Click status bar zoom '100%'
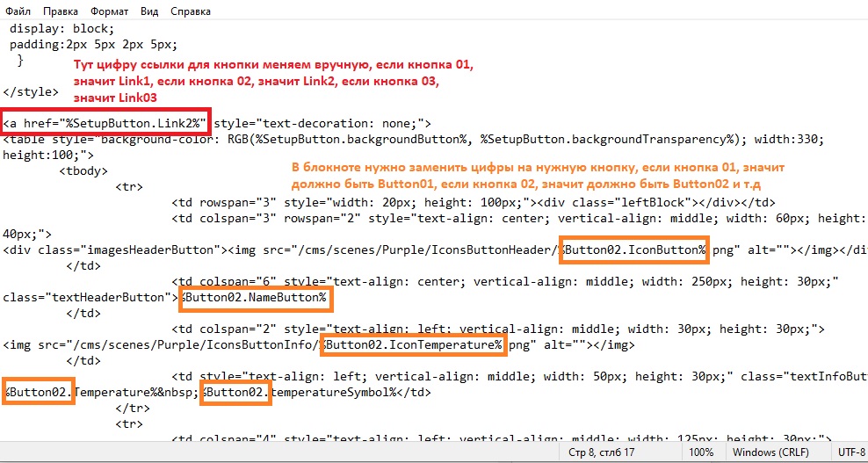 tap(701, 452)
